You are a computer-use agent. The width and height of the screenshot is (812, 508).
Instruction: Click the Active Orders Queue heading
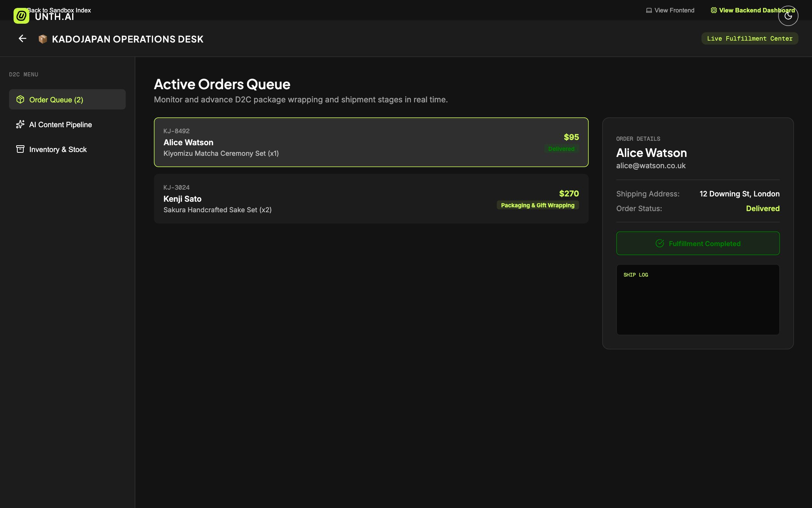point(222,84)
